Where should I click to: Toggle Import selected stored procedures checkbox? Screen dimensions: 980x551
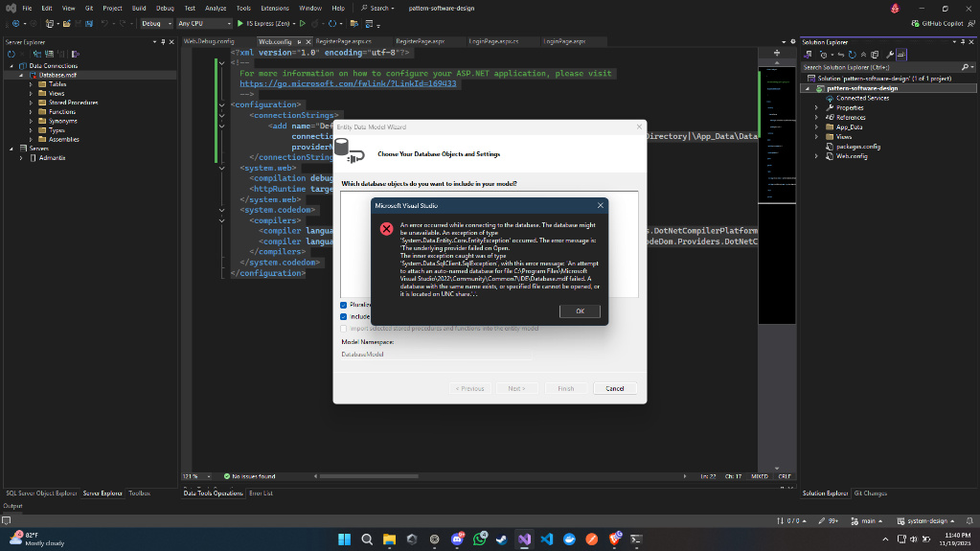(x=343, y=329)
